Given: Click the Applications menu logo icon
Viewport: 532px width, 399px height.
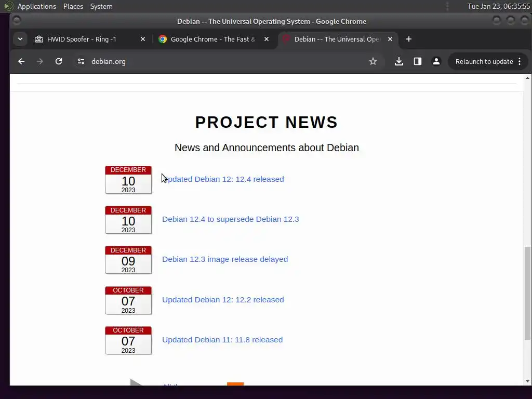Looking at the screenshot, I should (9, 6).
